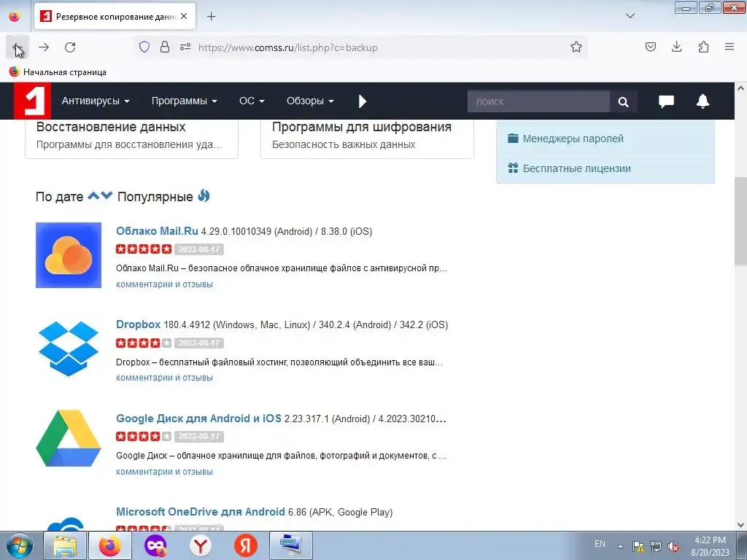This screenshot has width=747, height=560.
Task: Open the comments speech bubble icon
Action: [x=666, y=101]
